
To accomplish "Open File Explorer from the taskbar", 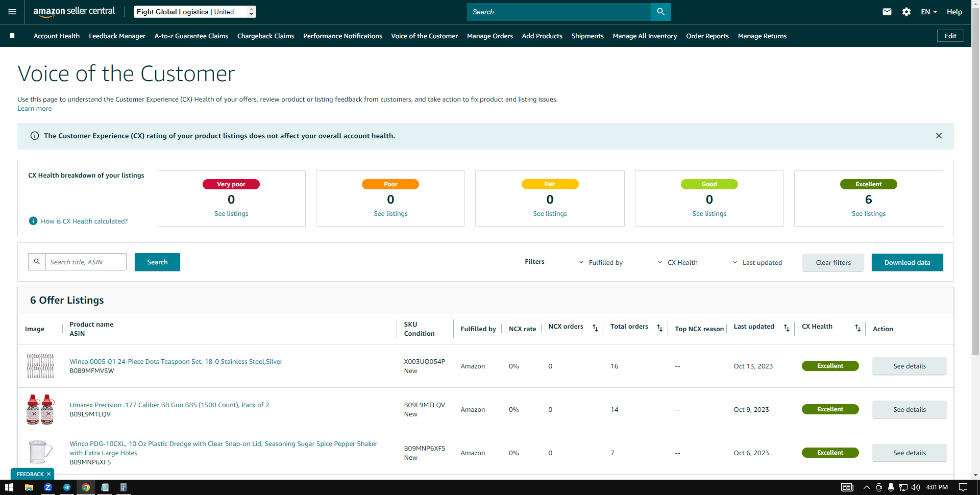I will [x=29, y=487].
